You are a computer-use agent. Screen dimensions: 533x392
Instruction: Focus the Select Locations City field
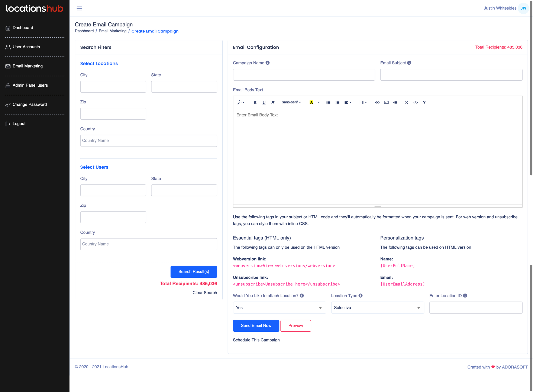[x=113, y=87]
